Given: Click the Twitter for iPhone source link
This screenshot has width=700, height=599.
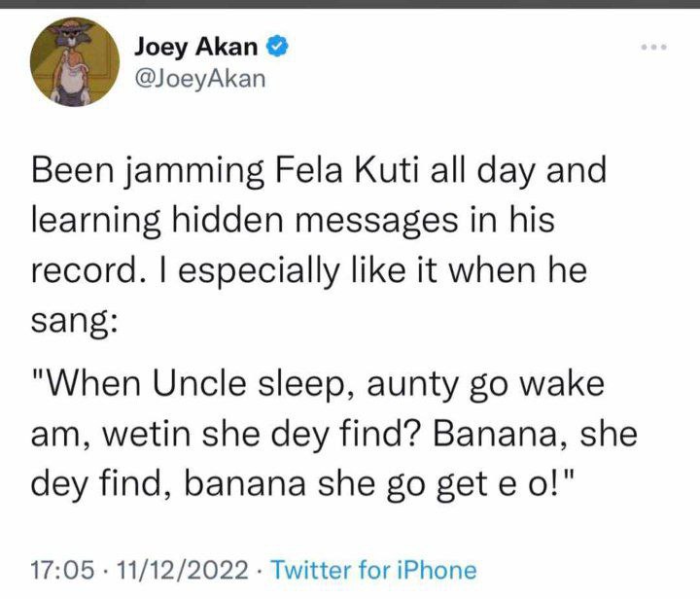Looking at the screenshot, I should [374, 570].
